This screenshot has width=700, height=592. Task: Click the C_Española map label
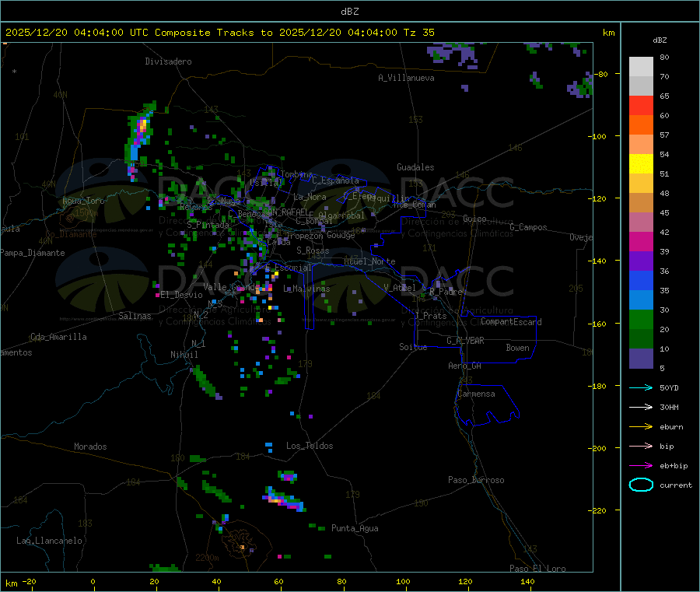click(335, 180)
